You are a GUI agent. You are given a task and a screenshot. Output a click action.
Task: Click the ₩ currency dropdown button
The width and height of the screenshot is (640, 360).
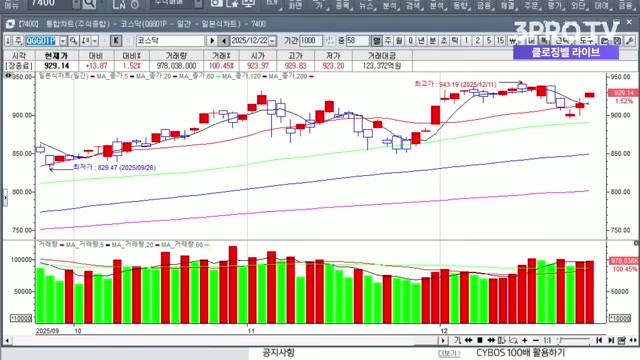pos(513,41)
